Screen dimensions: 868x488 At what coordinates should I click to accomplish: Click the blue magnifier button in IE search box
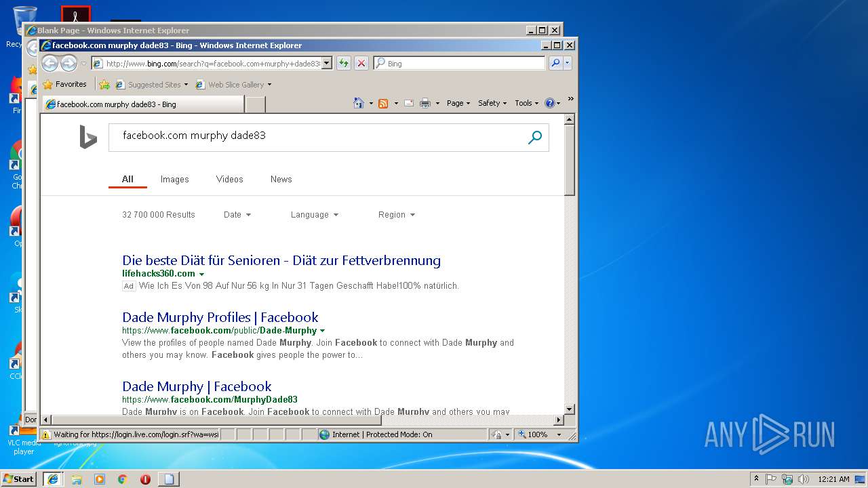click(555, 63)
